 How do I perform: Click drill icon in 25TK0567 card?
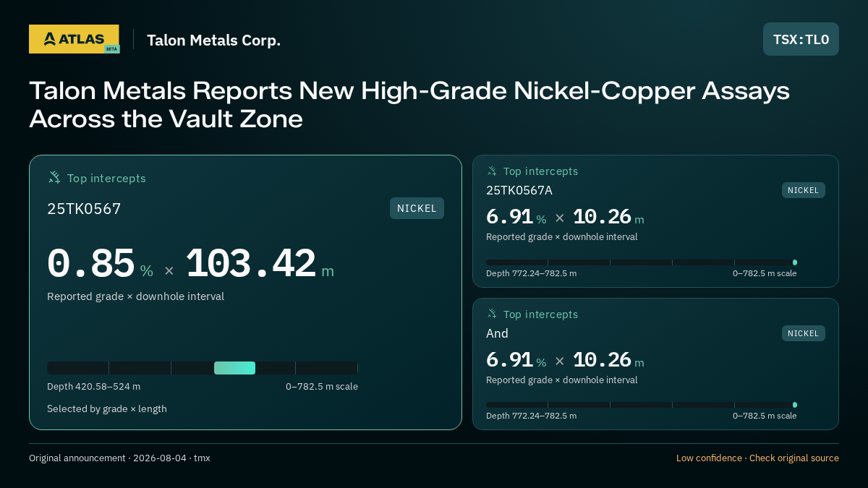[54, 177]
